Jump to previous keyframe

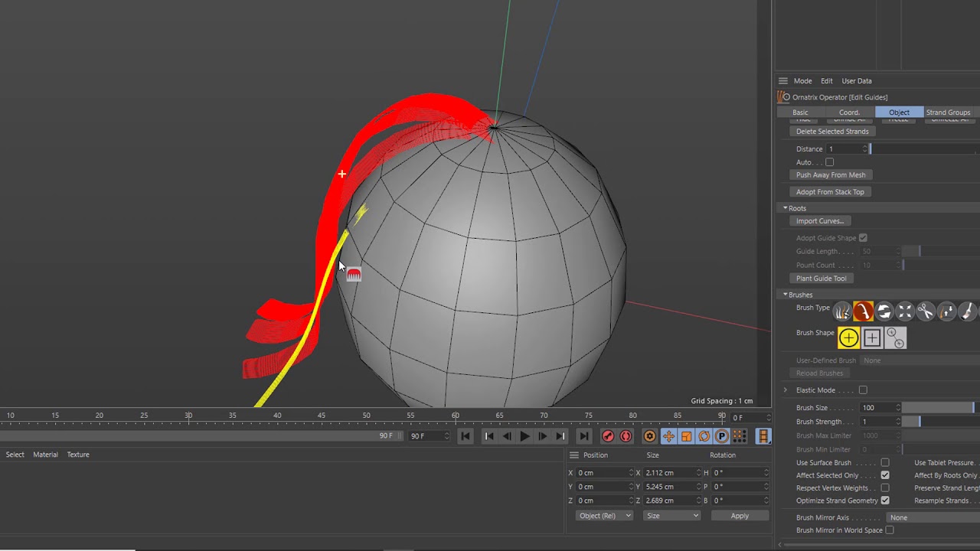[x=489, y=436]
